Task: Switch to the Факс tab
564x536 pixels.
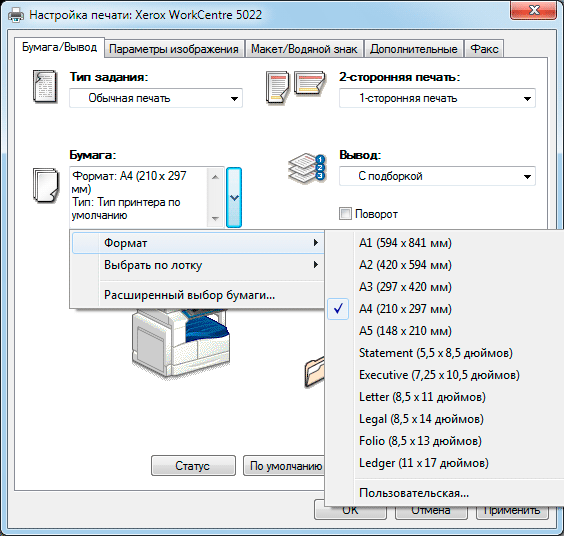Action: pyautogui.click(x=484, y=49)
